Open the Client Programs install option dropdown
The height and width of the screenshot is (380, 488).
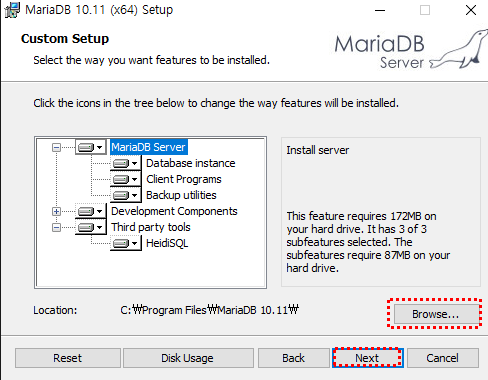pyautogui.click(x=126, y=179)
